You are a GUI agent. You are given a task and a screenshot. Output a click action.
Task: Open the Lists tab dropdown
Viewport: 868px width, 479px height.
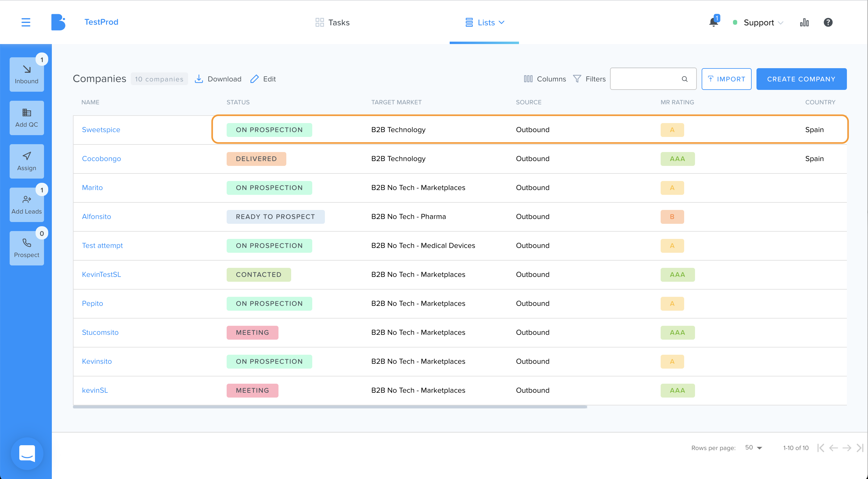click(485, 22)
